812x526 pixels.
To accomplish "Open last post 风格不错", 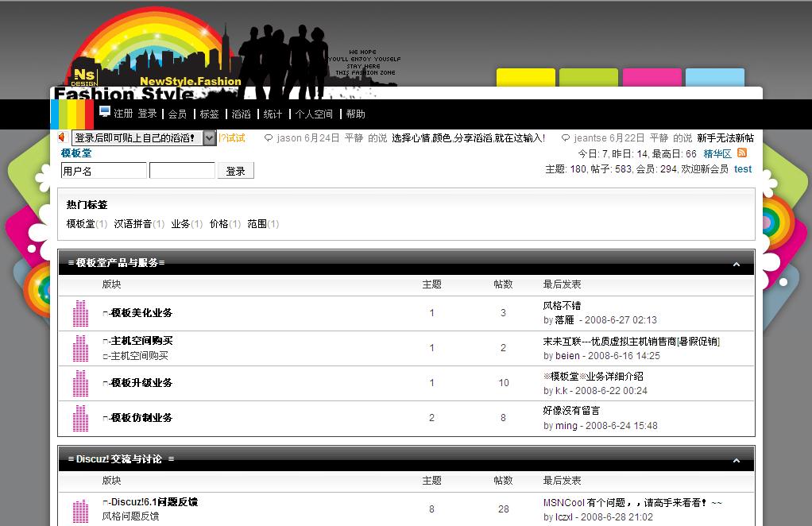I will point(562,305).
